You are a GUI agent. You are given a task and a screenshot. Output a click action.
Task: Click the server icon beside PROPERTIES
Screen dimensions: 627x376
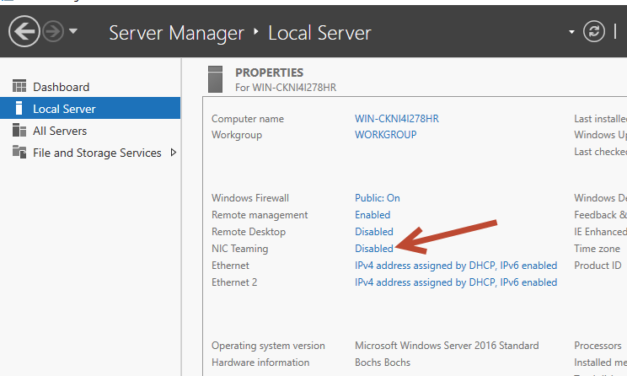coord(215,79)
